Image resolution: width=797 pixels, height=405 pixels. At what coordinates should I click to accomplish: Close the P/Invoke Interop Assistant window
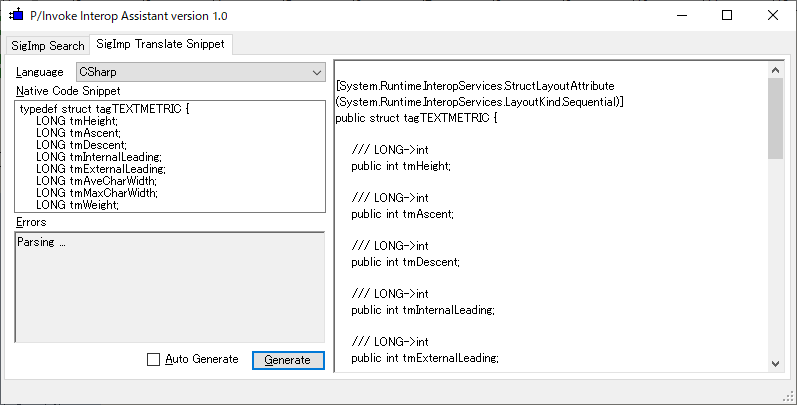773,15
